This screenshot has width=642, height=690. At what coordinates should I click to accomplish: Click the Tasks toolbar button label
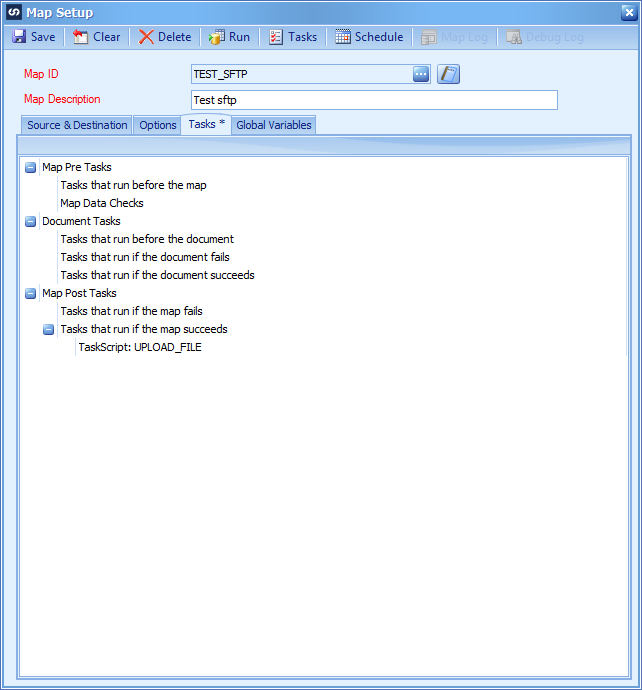[302, 37]
